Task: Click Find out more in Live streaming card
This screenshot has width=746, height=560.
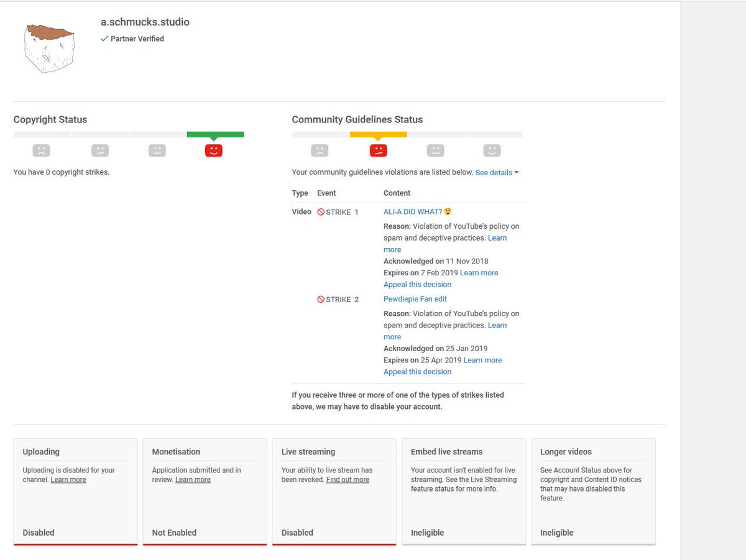Action: point(348,480)
